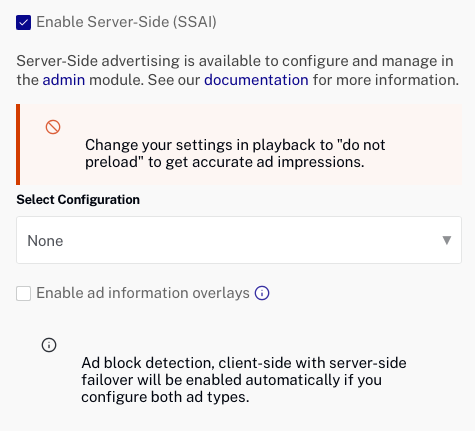Click the "do not preload" warning message
Image resolution: width=475 pixels, height=431 pixels.
click(235, 153)
